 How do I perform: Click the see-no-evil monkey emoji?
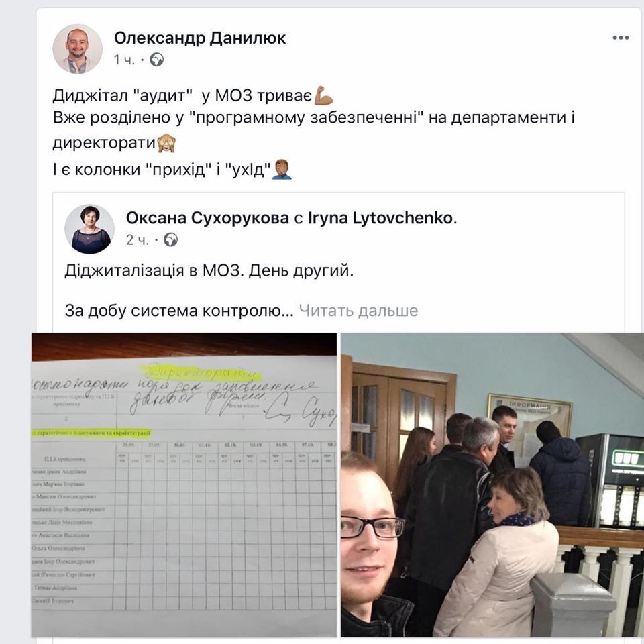click(x=166, y=143)
